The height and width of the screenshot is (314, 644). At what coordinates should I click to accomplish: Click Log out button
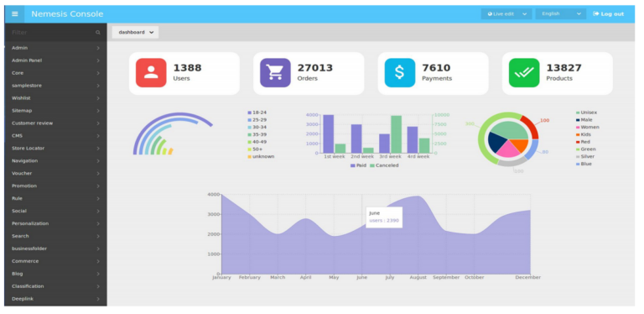pos(608,14)
